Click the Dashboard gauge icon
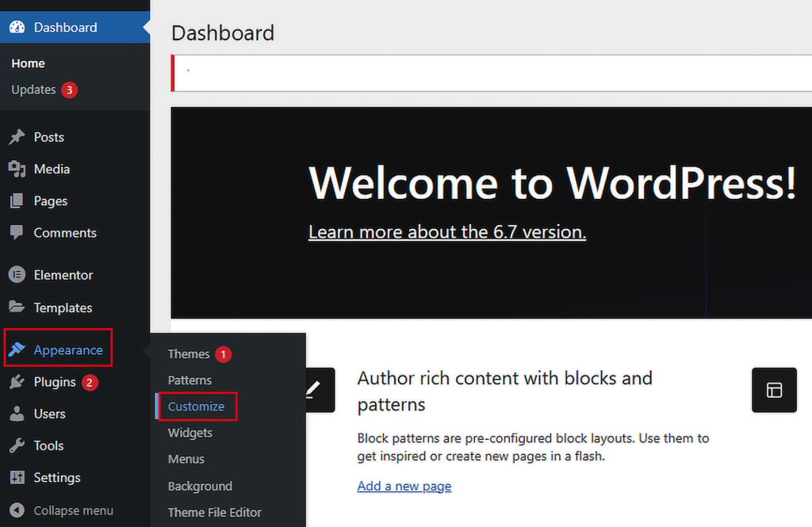The height and width of the screenshot is (527, 812). (x=17, y=28)
